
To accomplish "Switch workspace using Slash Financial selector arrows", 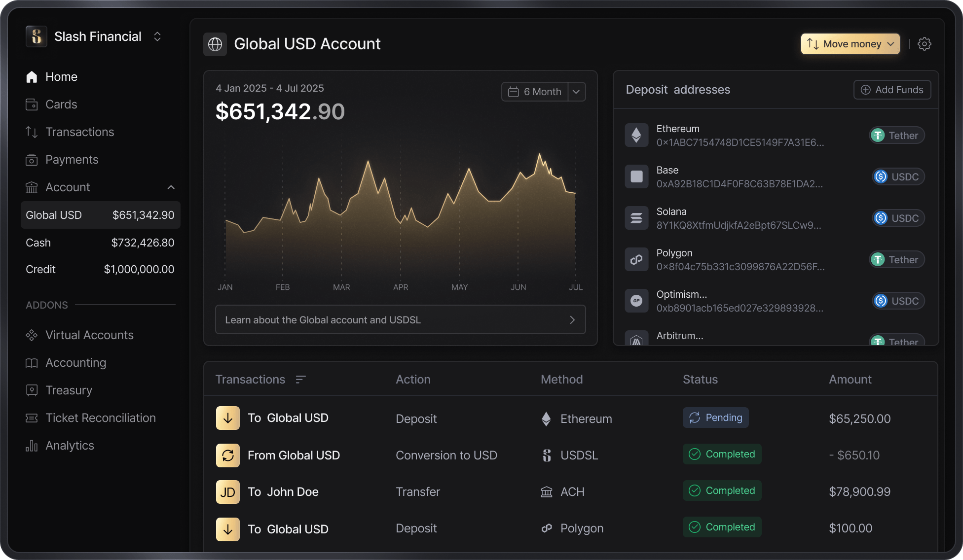I will click(x=157, y=36).
